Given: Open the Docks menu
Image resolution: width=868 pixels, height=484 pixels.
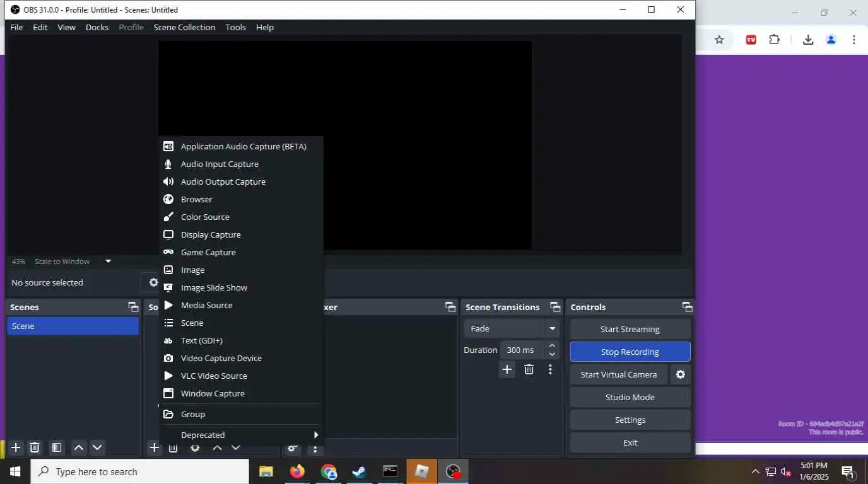Looking at the screenshot, I should (97, 27).
